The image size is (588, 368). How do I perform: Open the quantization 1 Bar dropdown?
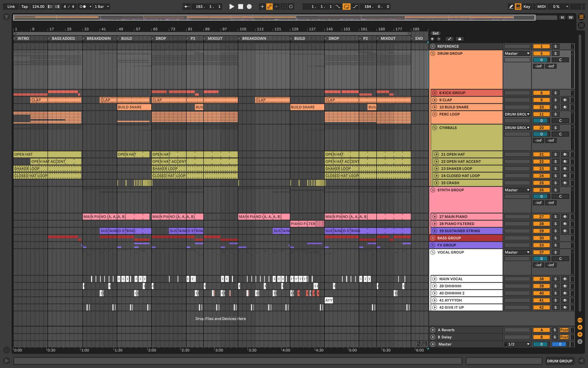102,7
